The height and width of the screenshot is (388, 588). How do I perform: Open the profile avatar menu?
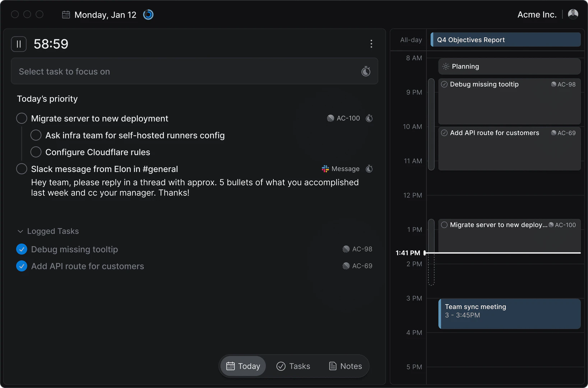pos(573,14)
